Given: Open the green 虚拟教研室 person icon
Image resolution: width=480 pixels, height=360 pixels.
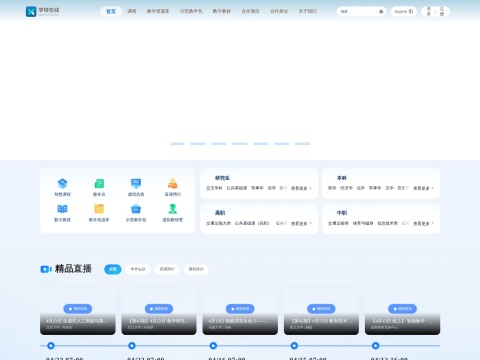Looking at the screenshot, I should click(172, 209).
